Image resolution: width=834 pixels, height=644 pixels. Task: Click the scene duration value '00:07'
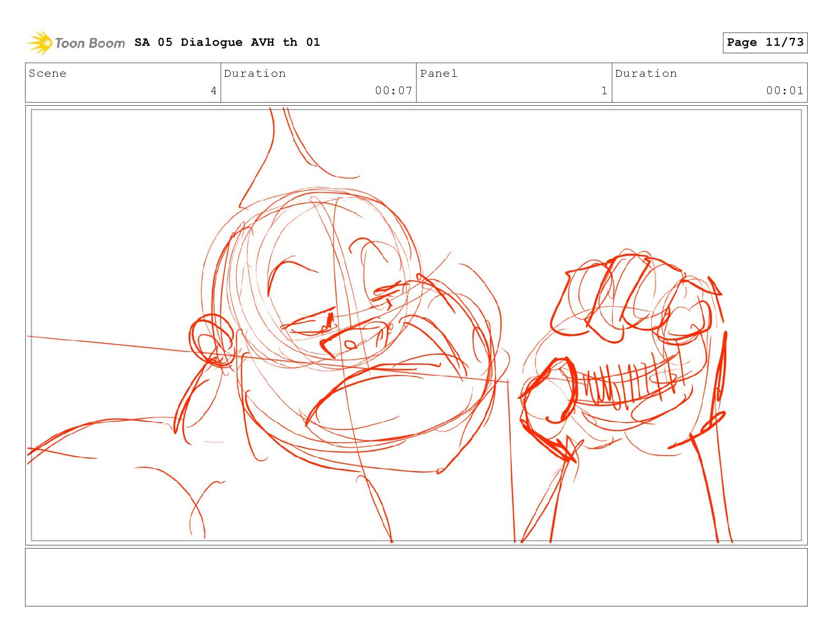coord(393,90)
